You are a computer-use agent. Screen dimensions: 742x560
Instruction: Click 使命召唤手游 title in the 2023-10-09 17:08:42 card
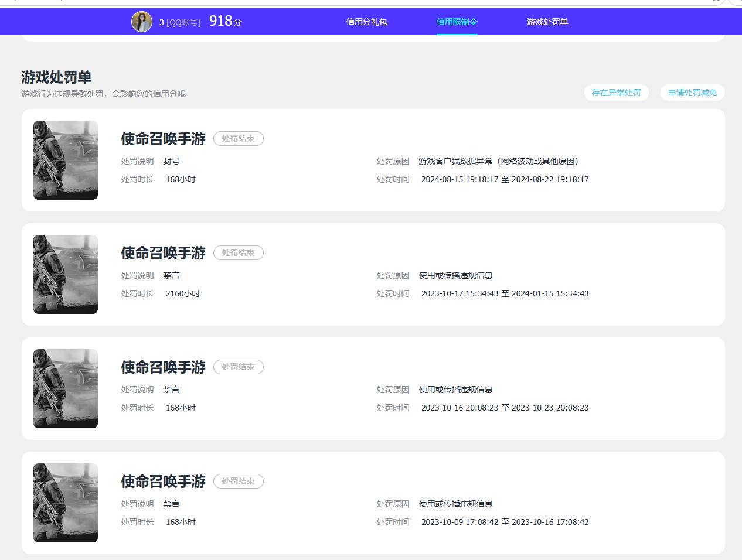(163, 482)
